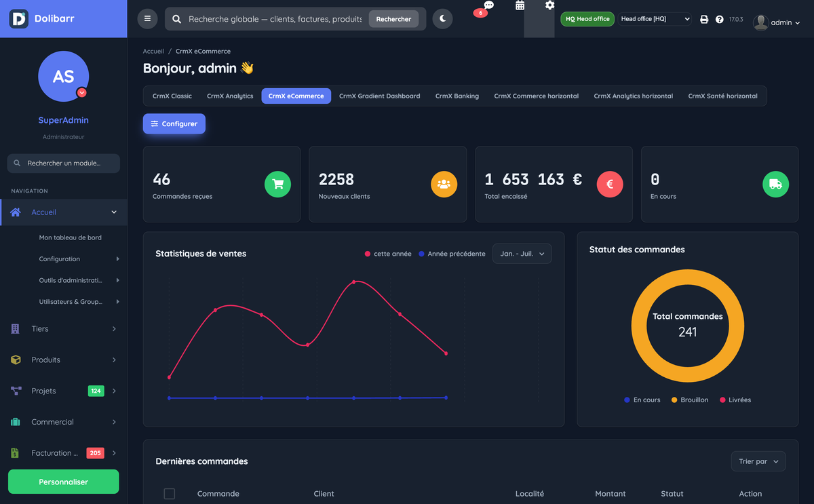Click the Facturation invoice icon

(16, 453)
